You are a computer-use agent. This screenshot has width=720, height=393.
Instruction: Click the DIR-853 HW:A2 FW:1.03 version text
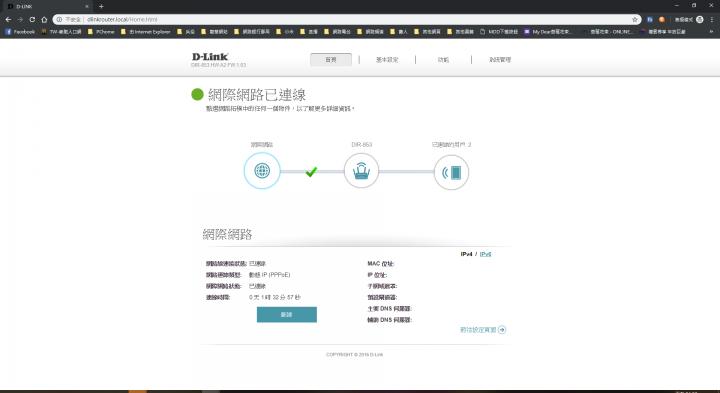tap(219, 65)
